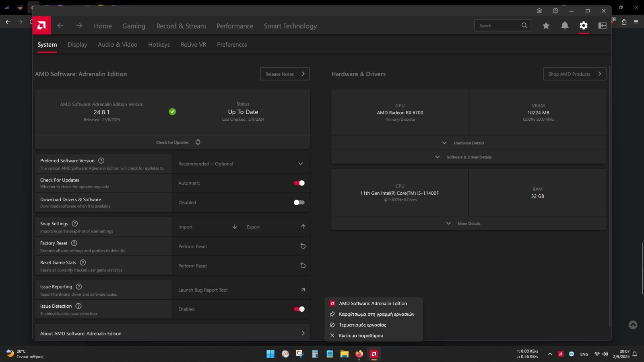The image size is (644, 362).
Task: Turn off Issue Detection toggle
Action: click(299, 309)
